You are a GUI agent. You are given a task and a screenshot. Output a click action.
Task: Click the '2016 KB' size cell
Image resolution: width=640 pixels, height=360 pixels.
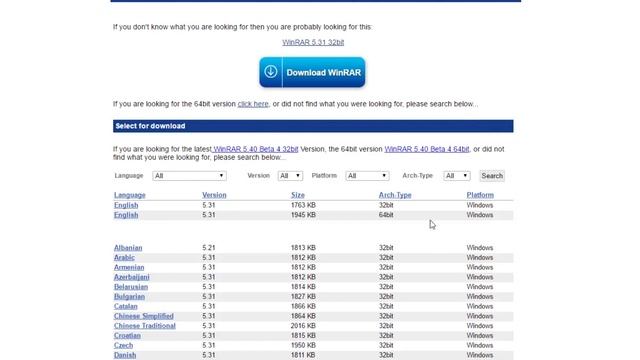pos(303,326)
